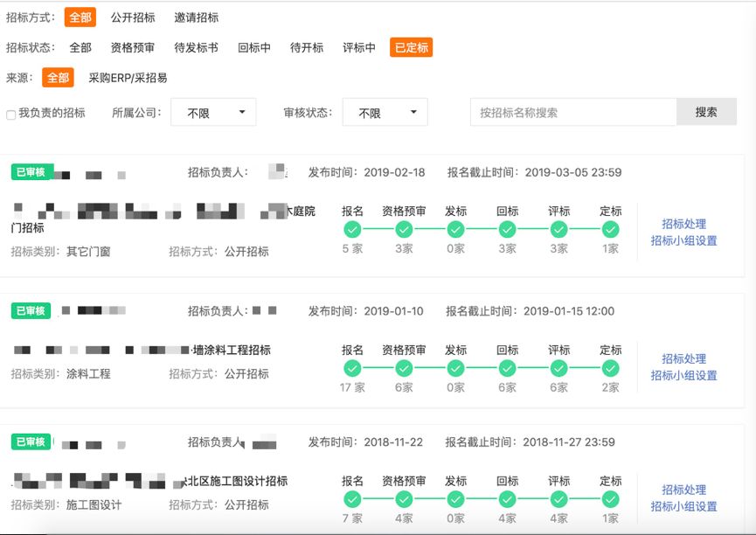This screenshot has width=756, height=535.
Task: Click 报名 checkmark in 涂料工程 tender row
Action: (352, 368)
